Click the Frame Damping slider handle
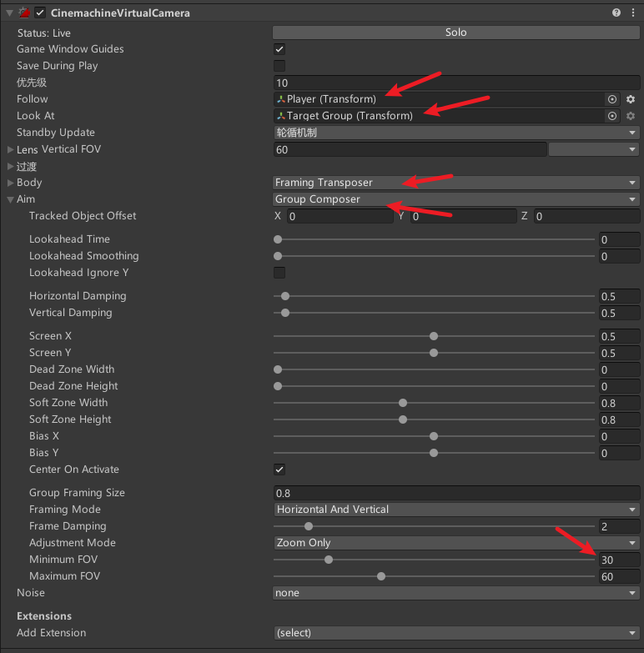 309,526
